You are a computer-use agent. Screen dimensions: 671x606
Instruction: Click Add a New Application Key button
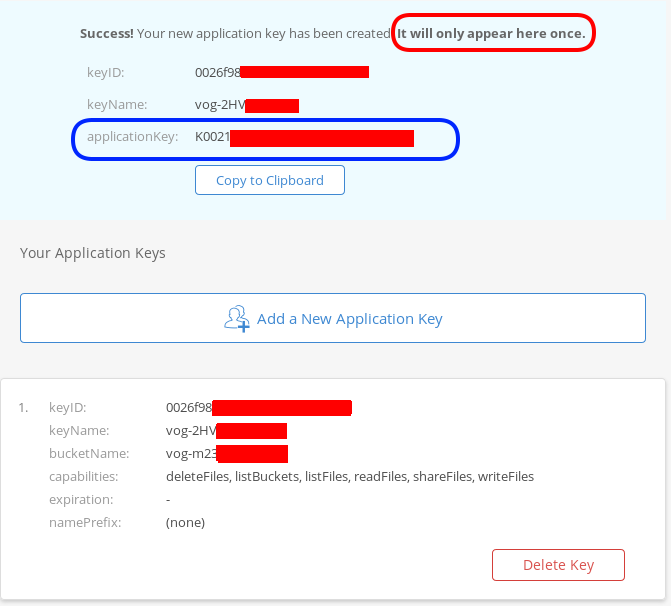pos(333,318)
